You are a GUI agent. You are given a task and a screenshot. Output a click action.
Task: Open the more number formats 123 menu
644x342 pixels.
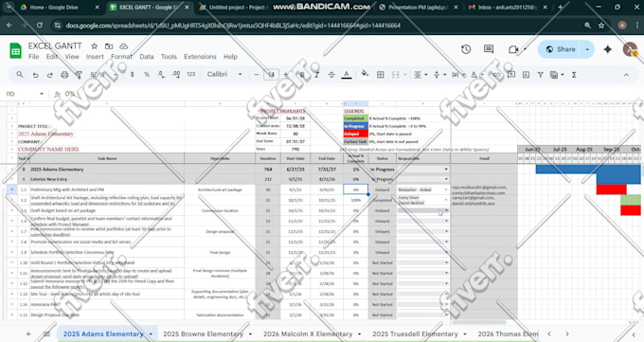point(191,75)
